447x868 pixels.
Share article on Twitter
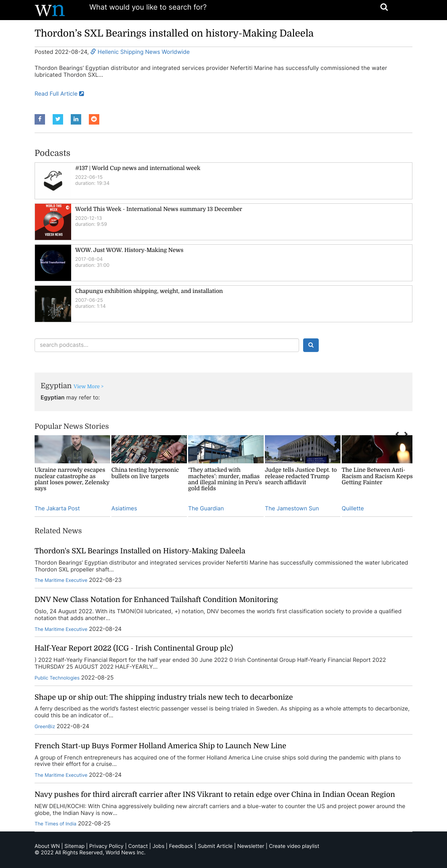coord(58,119)
